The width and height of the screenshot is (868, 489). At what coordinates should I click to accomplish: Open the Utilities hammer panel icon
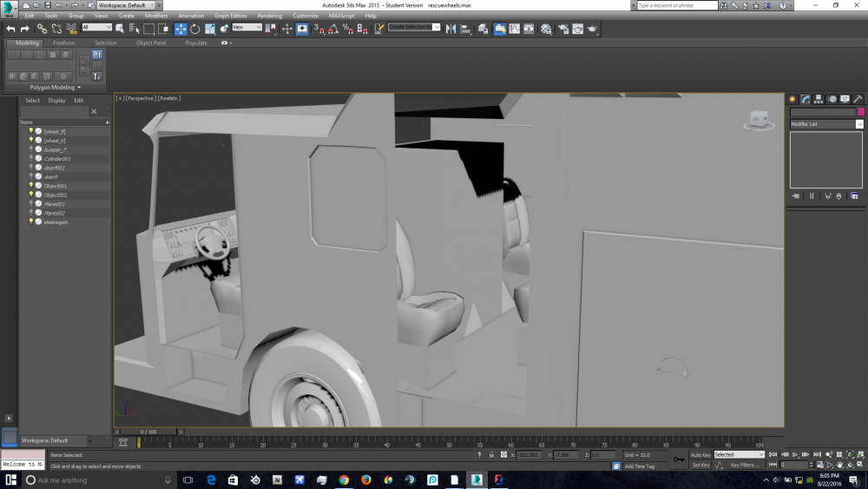858,99
